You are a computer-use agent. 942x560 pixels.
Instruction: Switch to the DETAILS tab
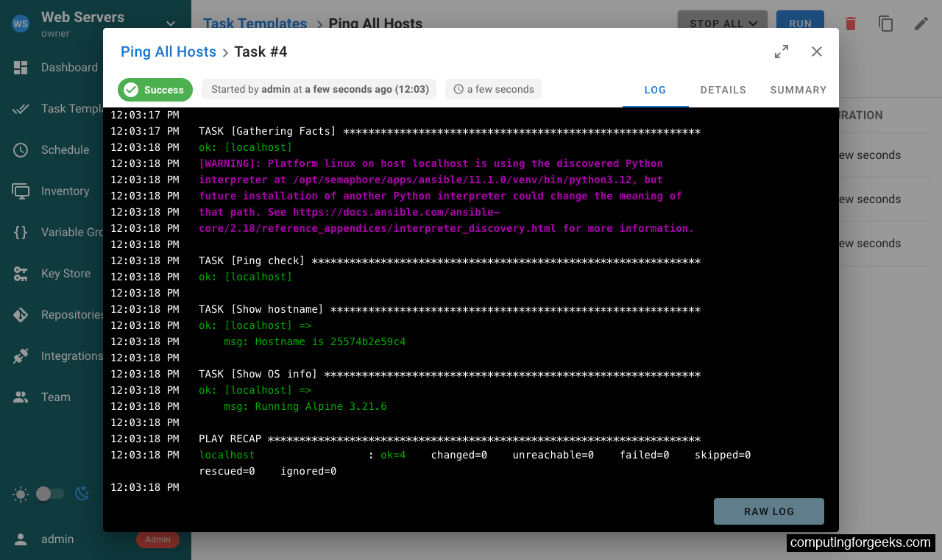[x=723, y=90]
